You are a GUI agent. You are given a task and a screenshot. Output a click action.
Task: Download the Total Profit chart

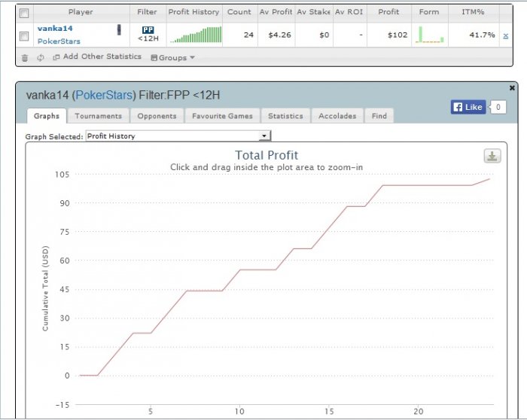click(x=492, y=156)
